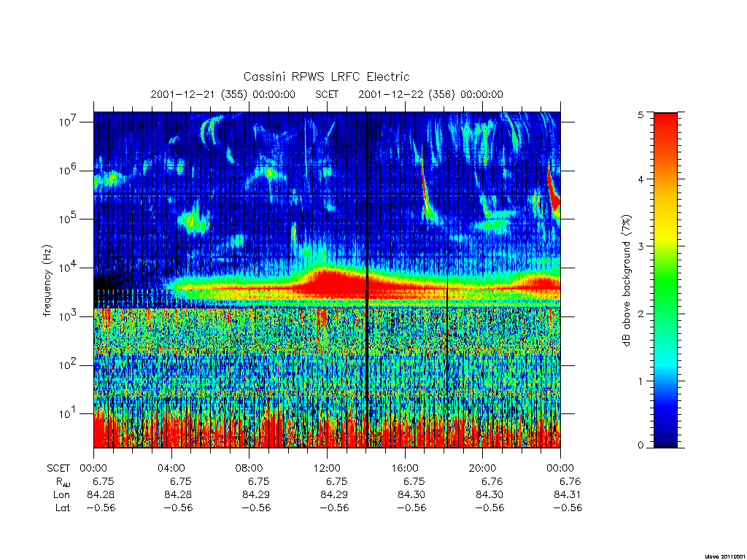Click longitude value "84.28" under 04:00

[178, 495]
